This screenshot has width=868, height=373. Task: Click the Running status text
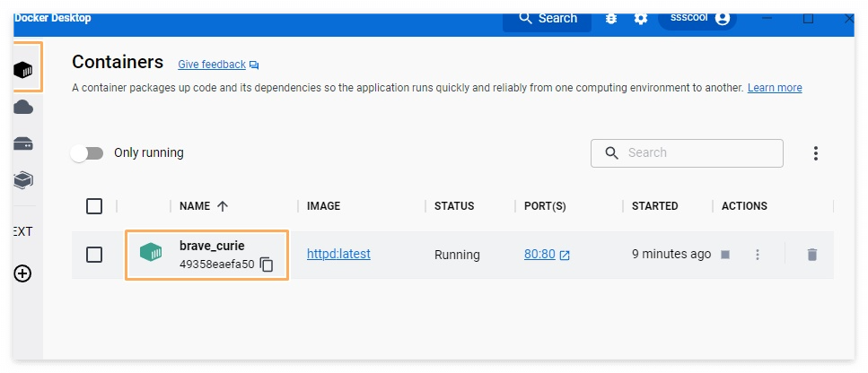[x=457, y=255]
